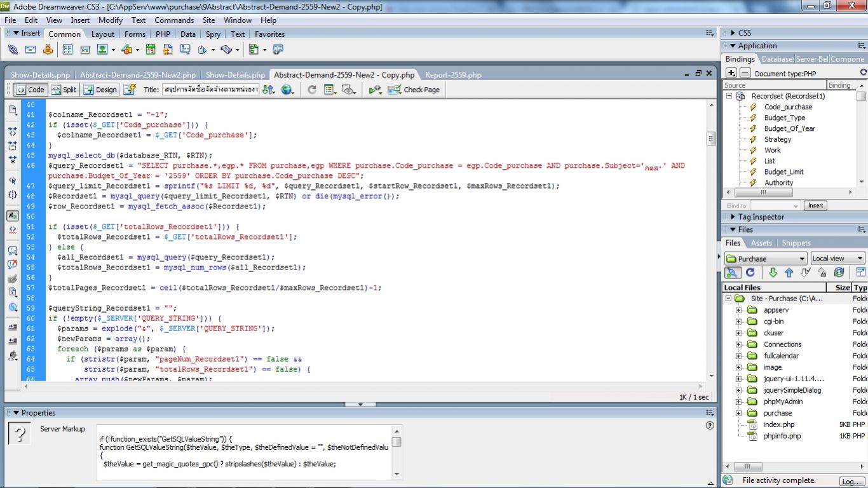This screenshot has width=868, height=488.
Task: Click the Live Data view lightning icon
Action: [x=130, y=90]
